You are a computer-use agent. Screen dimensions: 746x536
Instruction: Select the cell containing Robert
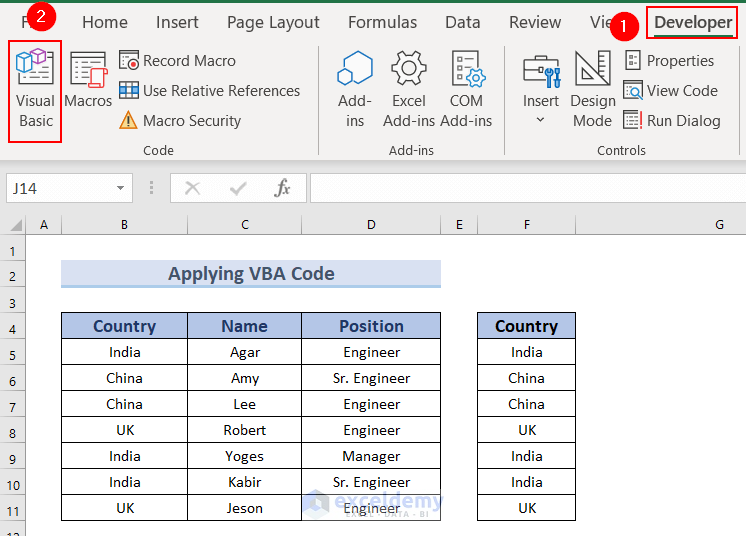pyautogui.click(x=245, y=430)
